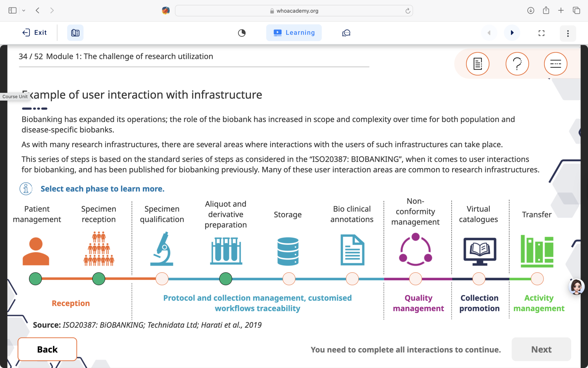This screenshot has height=368, width=588.
Task: Open the Bio clinical annotations document icon
Action: [352, 250]
